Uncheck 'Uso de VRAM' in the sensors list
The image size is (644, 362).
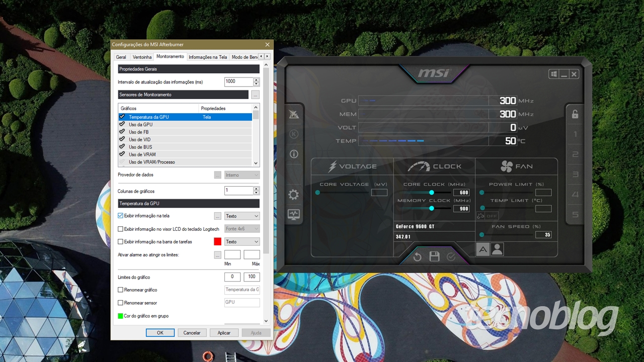[121, 154]
